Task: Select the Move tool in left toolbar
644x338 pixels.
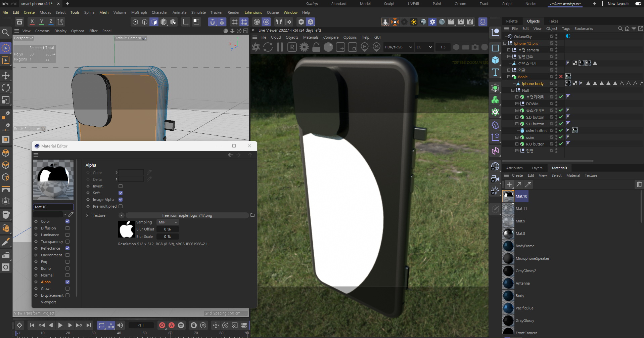Action: coord(6,75)
